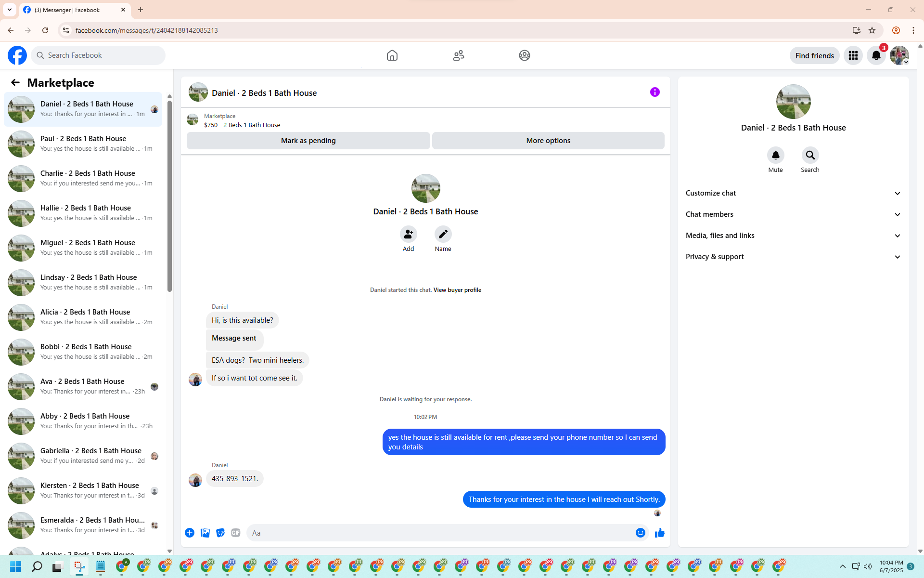Click the blue plus more-actions icon

click(x=190, y=533)
